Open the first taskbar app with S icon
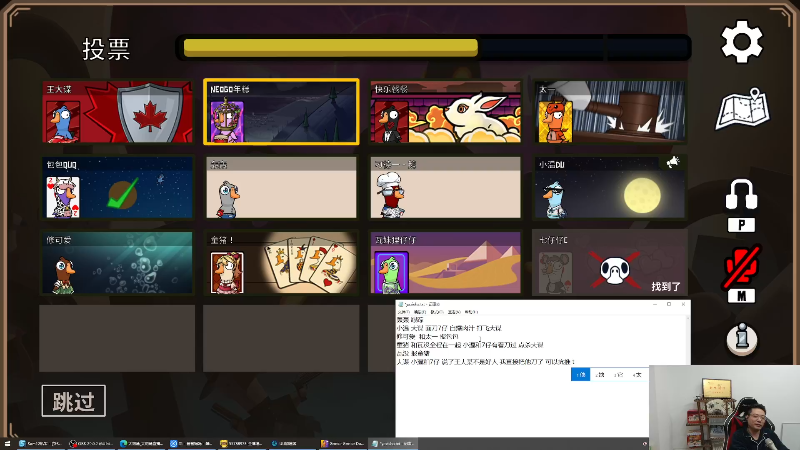The height and width of the screenshot is (450, 800). click(x=40, y=444)
